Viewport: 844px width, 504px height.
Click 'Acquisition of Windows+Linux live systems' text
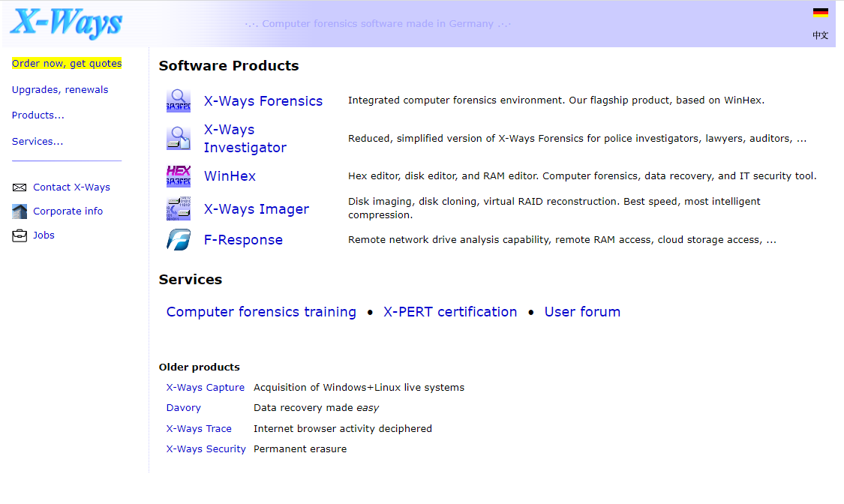click(359, 388)
